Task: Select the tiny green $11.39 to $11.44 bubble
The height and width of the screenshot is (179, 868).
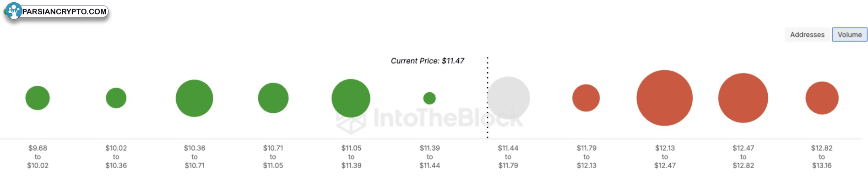Action: point(429,98)
